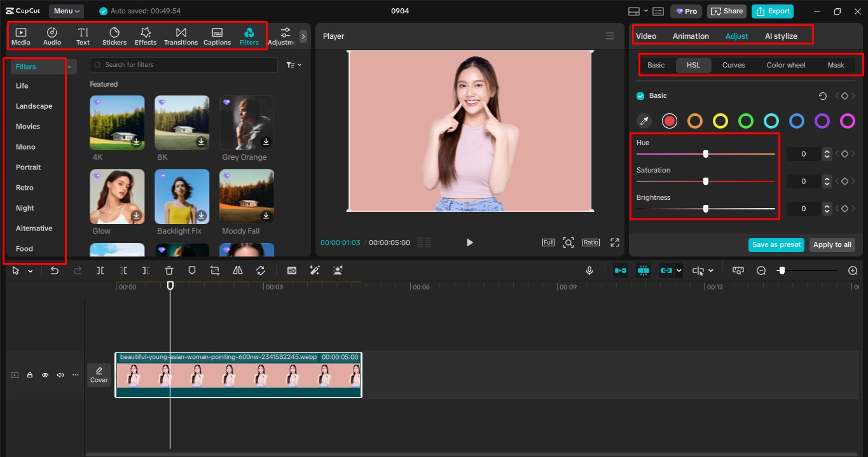The image size is (868, 457).
Task: Expand the cursor mode dropdown in timeline toolbar
Action: (30, 270)
